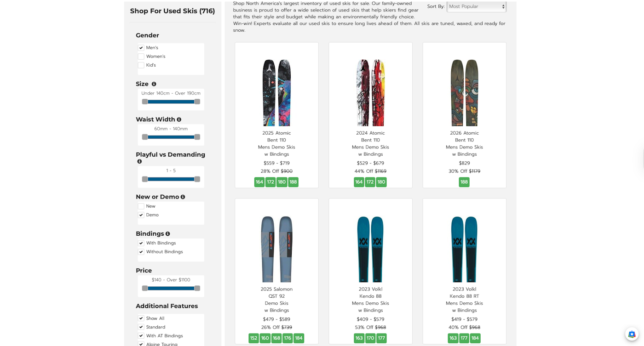Click the Playful vs Demanding info icon
This screenshot has height=346, width=644.
[x=139, y=162]
